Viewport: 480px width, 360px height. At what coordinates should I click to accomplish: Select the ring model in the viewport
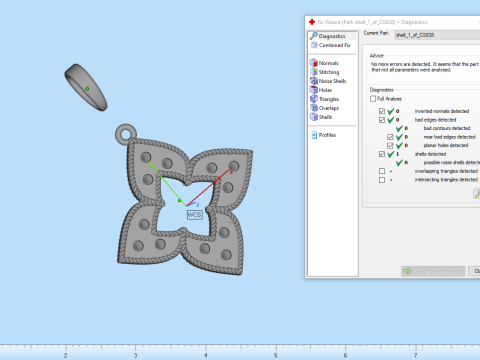(x=86, y=87)
